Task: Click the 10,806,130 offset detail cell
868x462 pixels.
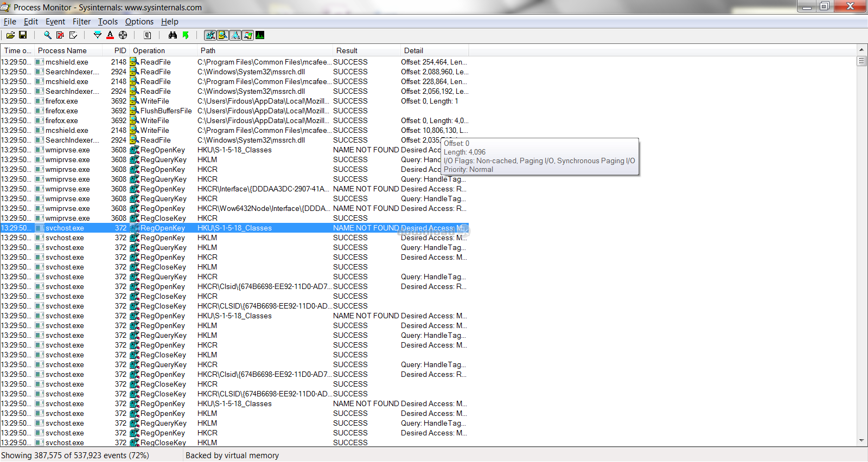Action: pyautogui.click(x=435, y=130)
